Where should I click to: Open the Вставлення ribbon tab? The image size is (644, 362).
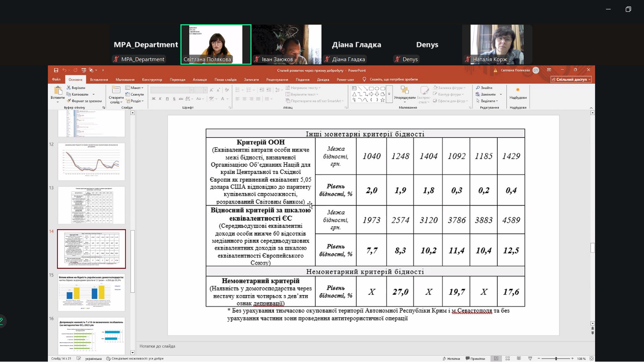pos(99,80)
